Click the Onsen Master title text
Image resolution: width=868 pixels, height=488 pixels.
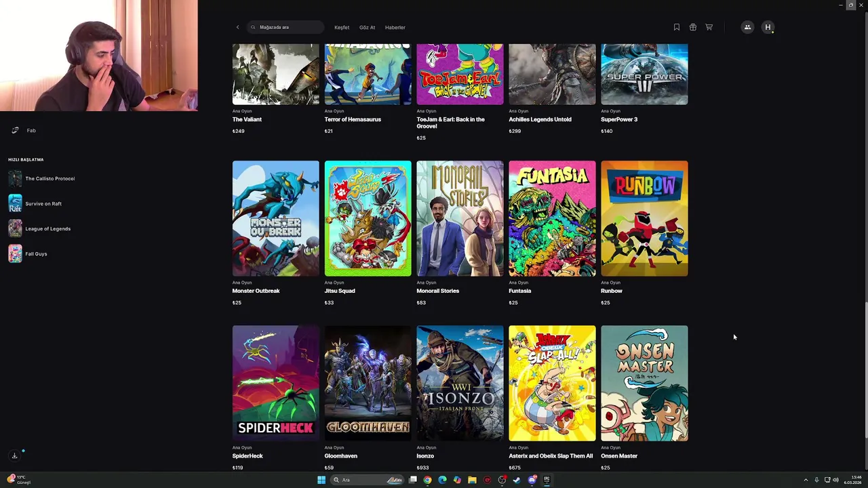pyautogui.click(x=619, y=456)
